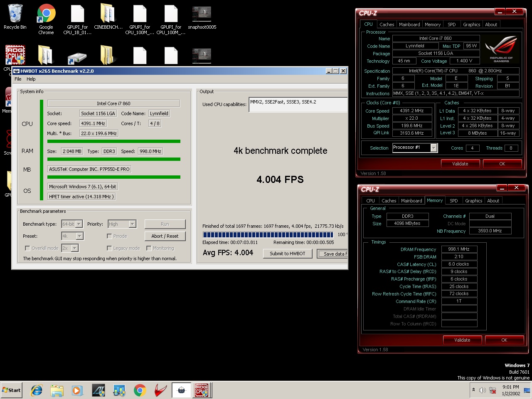Open the File menu in HWBOT x265
The width and height of the screenshot is (532, 399).
click(18, 79)
